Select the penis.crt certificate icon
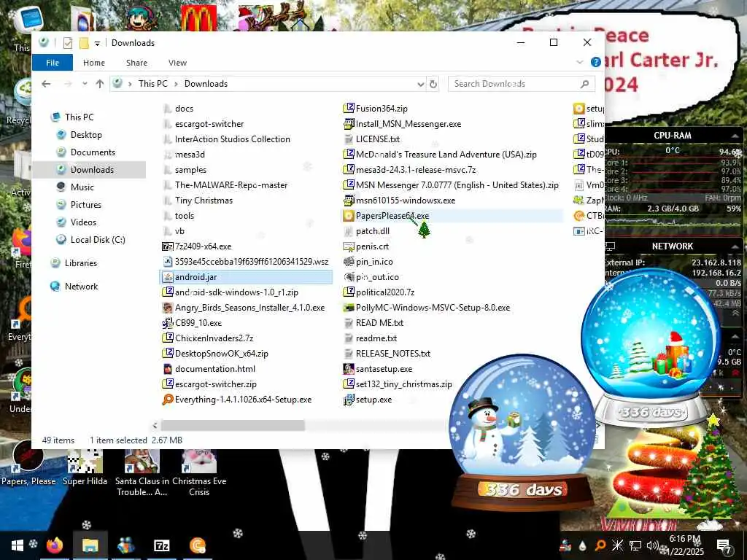Viewport: 747px width, 560px height. [349, 246]
